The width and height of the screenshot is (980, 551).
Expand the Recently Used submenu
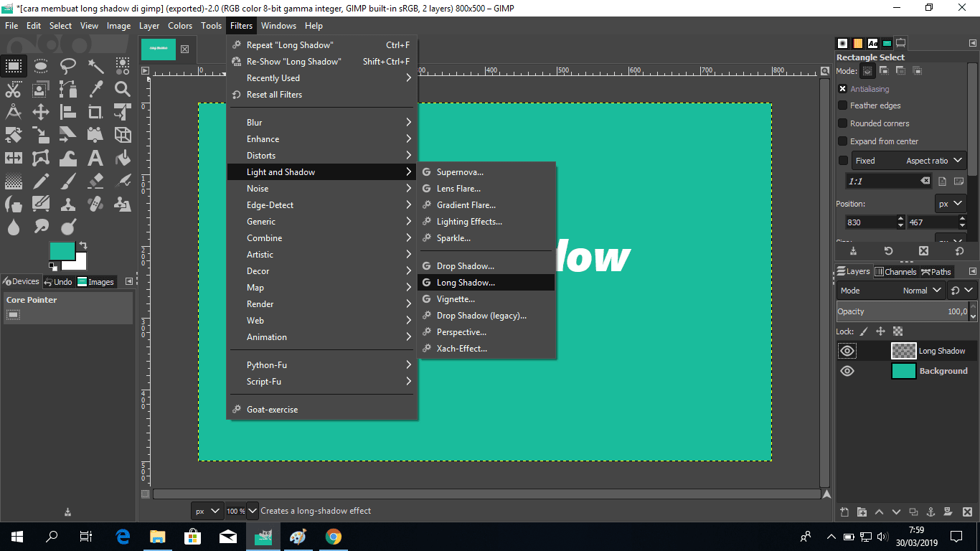tap(322, 78)
